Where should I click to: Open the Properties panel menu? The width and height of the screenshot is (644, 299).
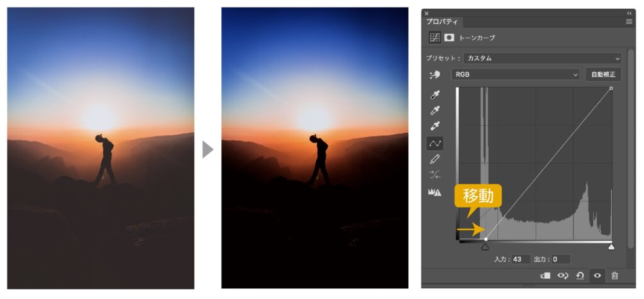coord(629,22)
